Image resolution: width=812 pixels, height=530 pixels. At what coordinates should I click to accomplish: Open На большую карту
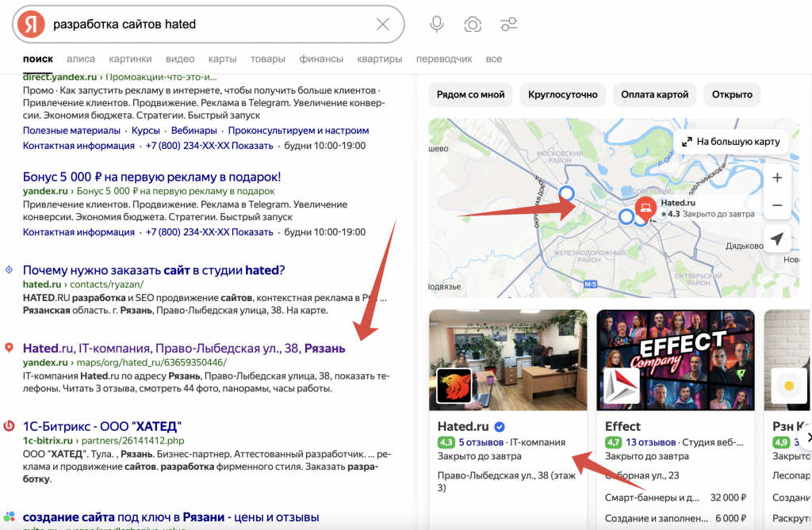[x=733, y=141]
